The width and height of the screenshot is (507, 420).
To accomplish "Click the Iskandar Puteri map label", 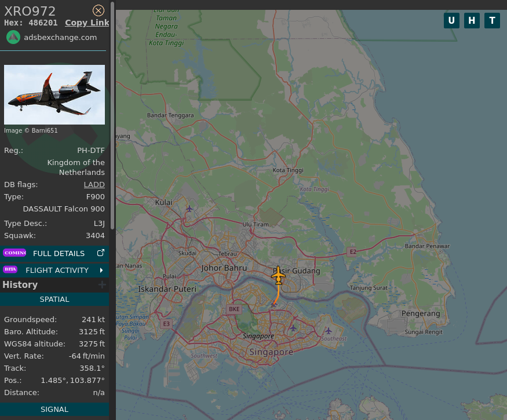I will coord(167,289).
